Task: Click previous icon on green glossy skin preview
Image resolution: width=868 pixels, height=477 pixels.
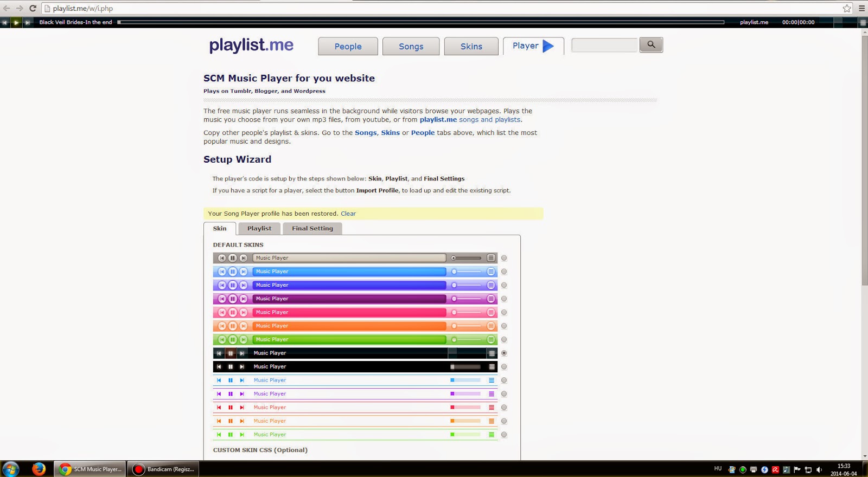Action: click(222, 339)
